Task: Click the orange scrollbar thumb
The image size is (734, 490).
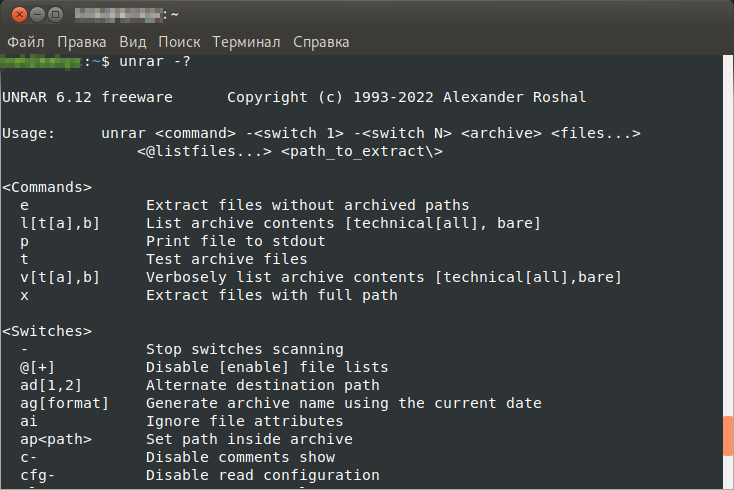Action: point(728,436)
